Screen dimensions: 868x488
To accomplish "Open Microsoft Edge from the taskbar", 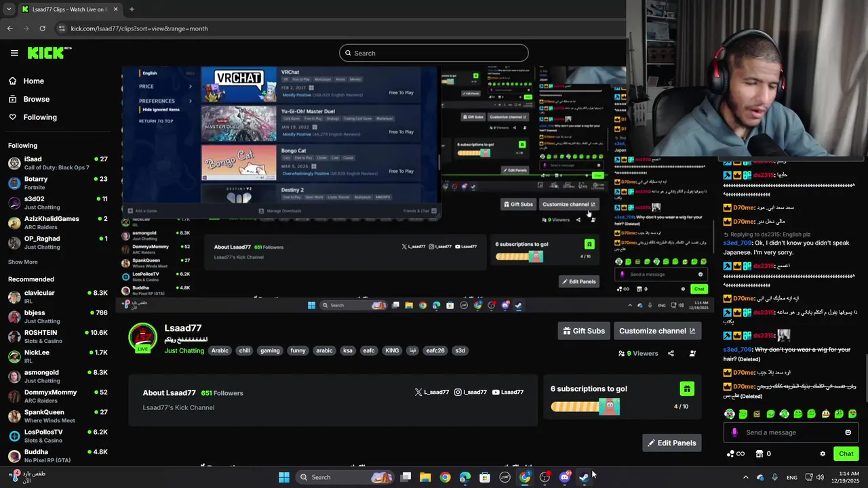I will pyautogui.click(x=465, y=477).
